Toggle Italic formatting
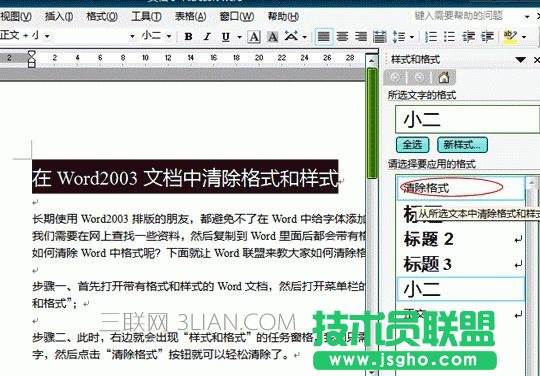The height and width of the screenshot is (376, 540). (207, 36)
